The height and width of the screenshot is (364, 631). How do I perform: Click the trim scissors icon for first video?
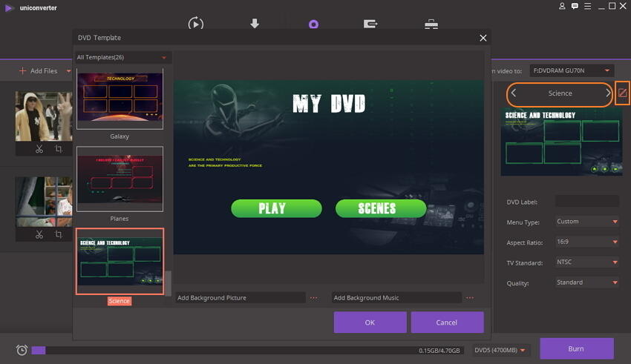pyautogui.click(x=39, y=149)
